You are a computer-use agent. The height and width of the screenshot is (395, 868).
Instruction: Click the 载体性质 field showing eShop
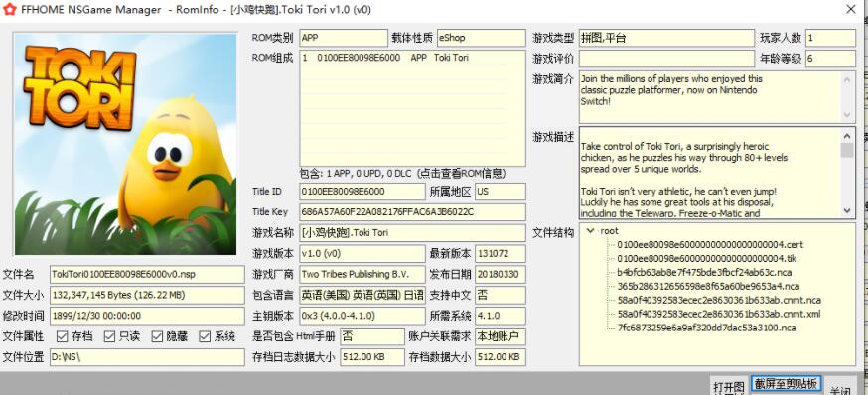tap(481, 38)
